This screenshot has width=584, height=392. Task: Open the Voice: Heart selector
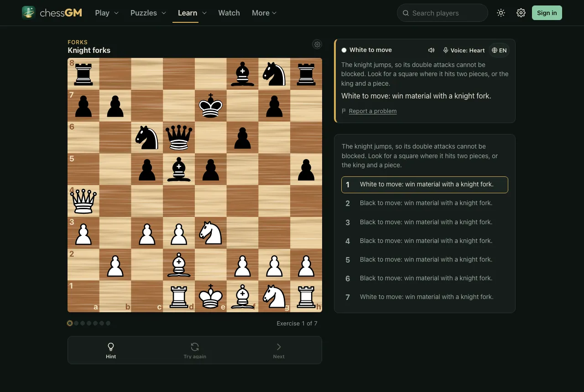tap(464, 50)
